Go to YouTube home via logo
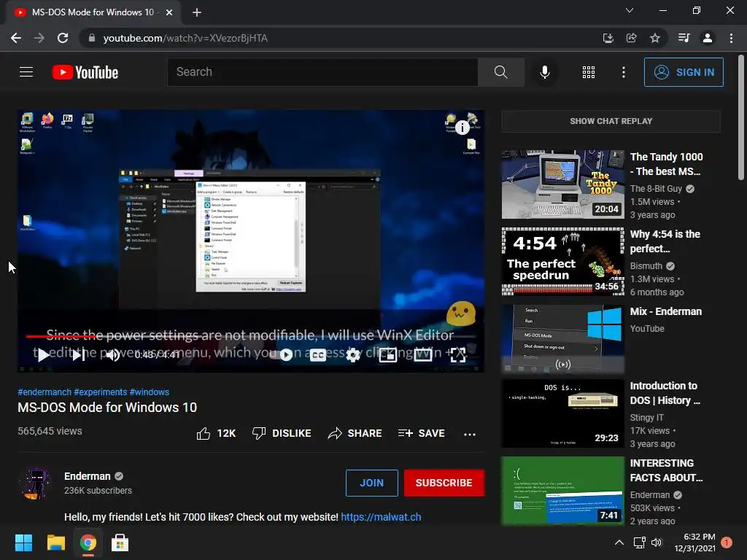The height and width of the screenshot is (560, 747). 85,72
